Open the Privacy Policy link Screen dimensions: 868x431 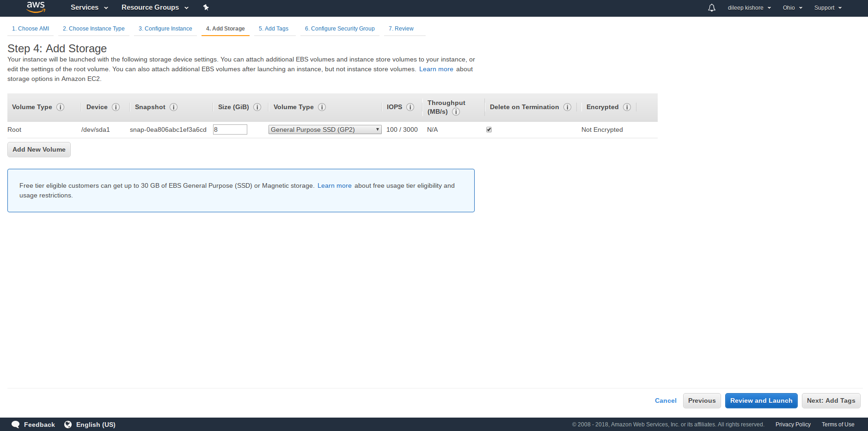pos(793,425)
